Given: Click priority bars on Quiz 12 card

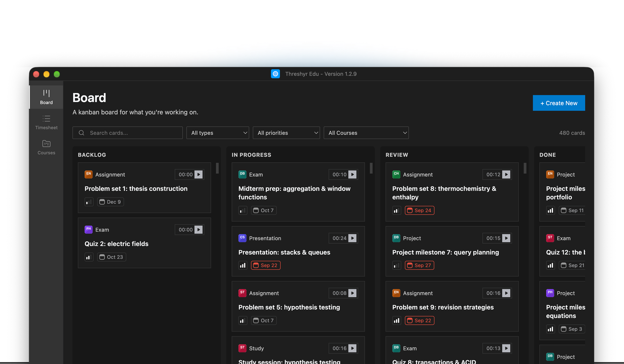Looking at the screenshot, I should 550,265.
